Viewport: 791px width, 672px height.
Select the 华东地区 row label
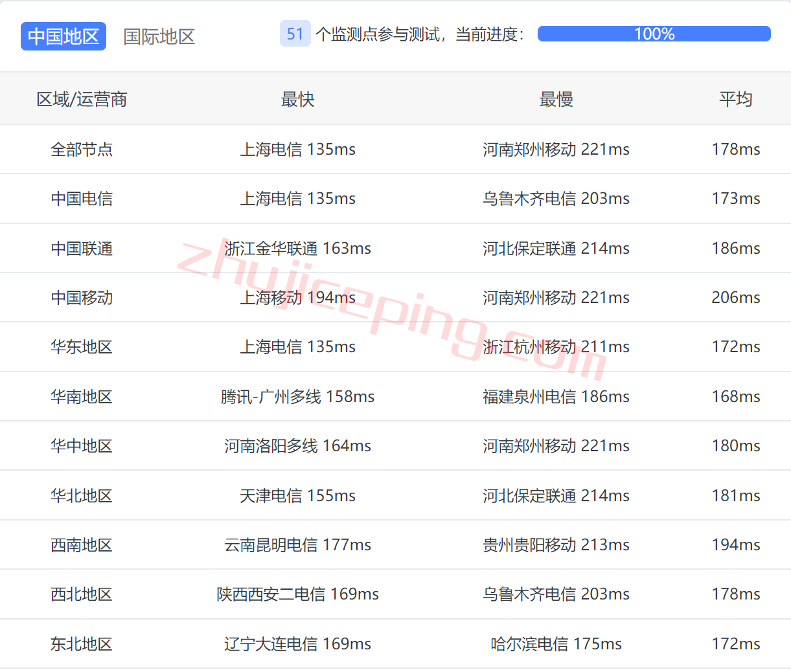82,347
